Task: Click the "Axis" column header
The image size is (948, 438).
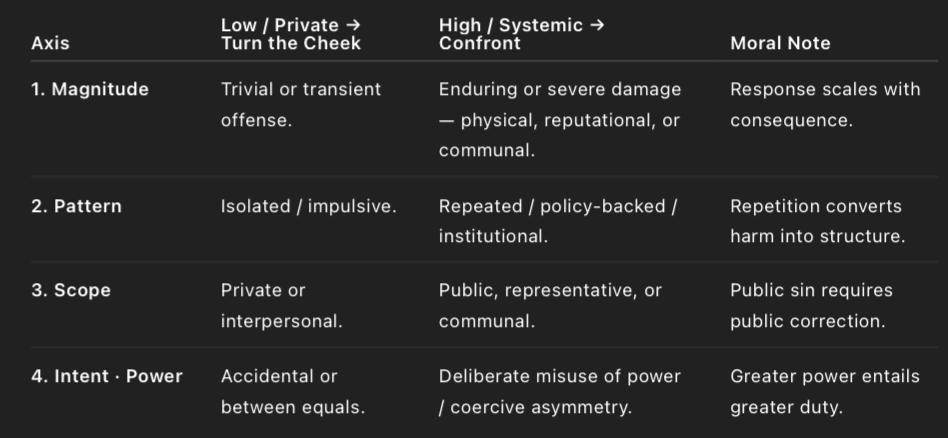Action: click(x=50, y=43)
